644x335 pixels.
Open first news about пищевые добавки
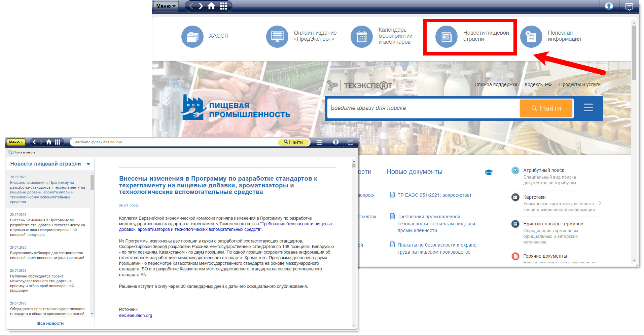click(x=47, y=192)
